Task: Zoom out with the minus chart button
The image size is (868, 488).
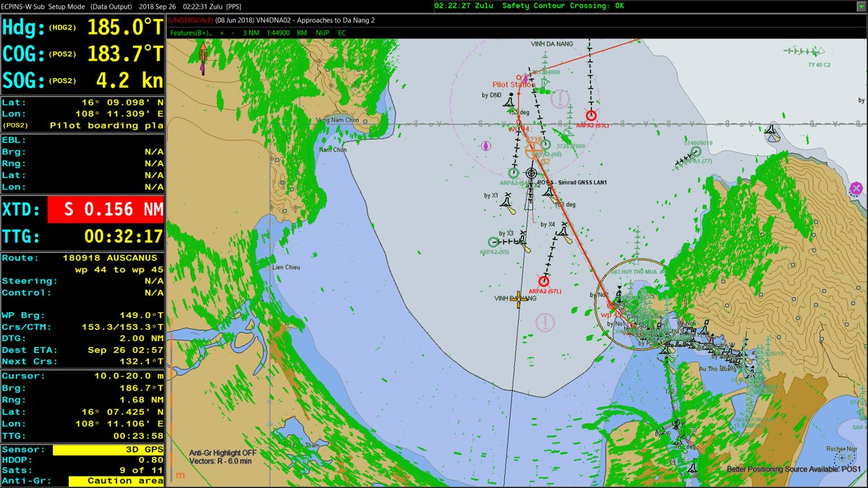Action: (233, 33)
